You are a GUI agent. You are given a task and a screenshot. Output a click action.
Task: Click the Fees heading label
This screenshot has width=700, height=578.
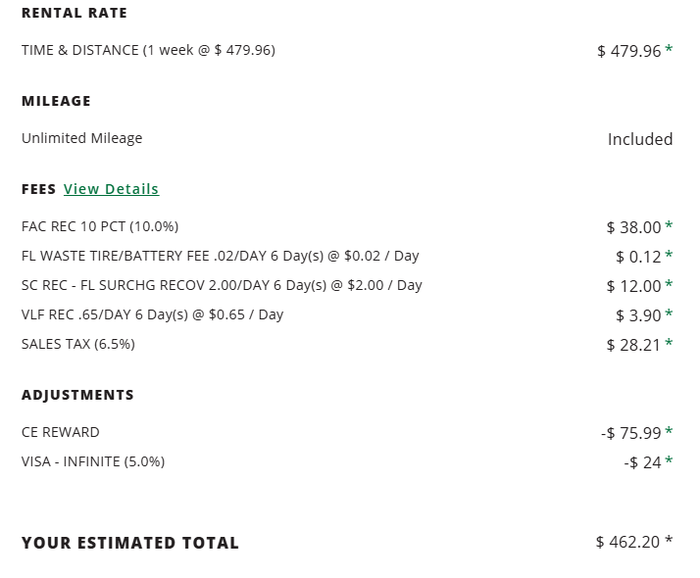(x=39, y=189)
